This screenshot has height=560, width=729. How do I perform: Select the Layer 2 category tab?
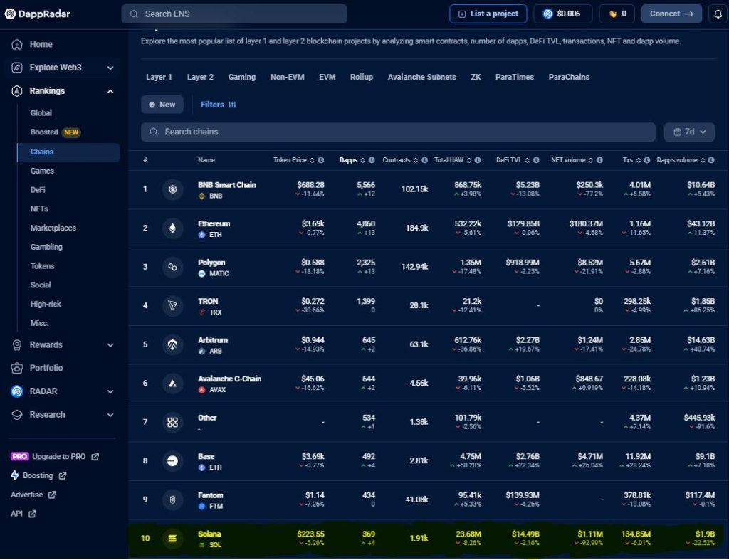pyautogui.click(x=200, y=77)
